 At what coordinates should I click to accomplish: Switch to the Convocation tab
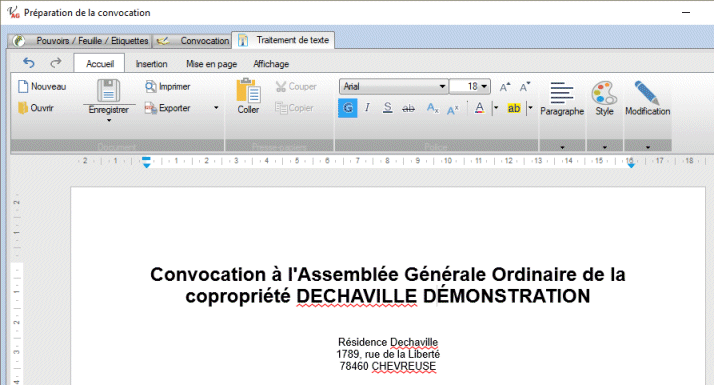tap(192, 41)
